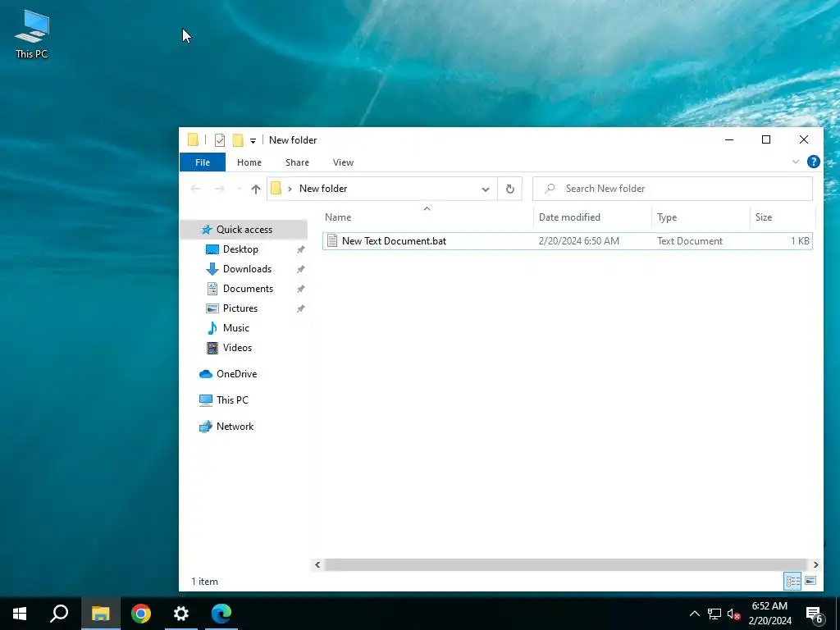Click the network tray icon

[x=714, y=614]
